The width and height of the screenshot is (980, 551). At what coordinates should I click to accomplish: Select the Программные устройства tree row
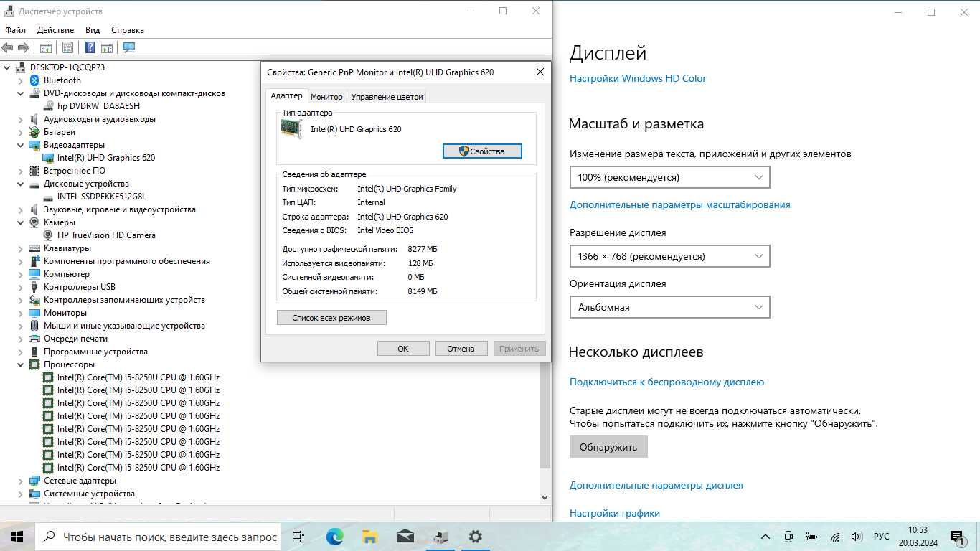[x=95, y=352]
